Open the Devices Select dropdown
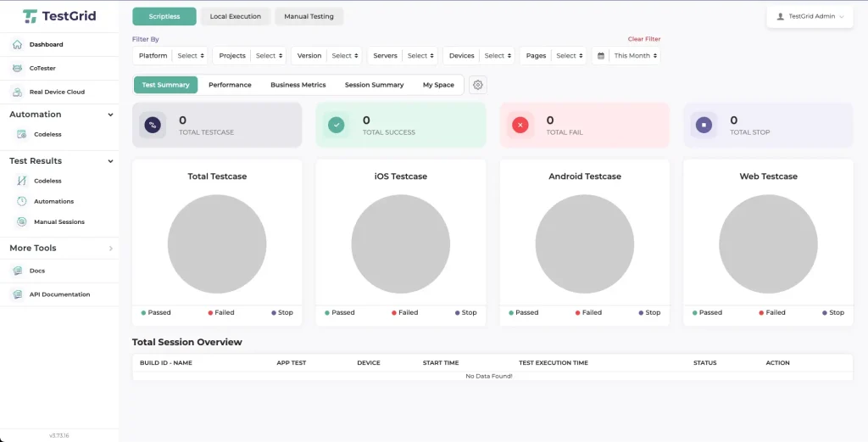Screen dimensions: 868x442 (498, 56)
